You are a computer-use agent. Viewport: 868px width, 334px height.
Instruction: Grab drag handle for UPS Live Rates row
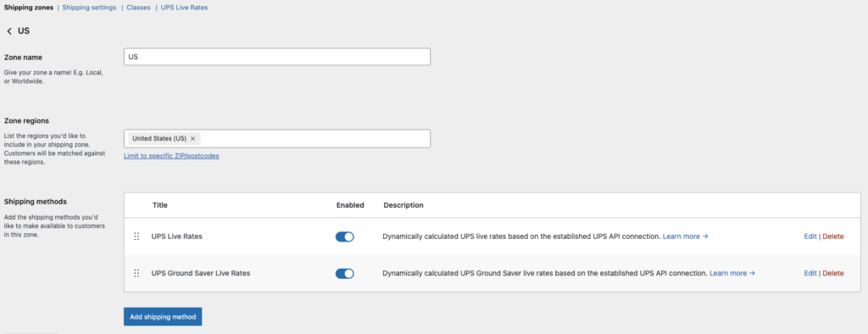pyautogui.click(x=136, y=237)
